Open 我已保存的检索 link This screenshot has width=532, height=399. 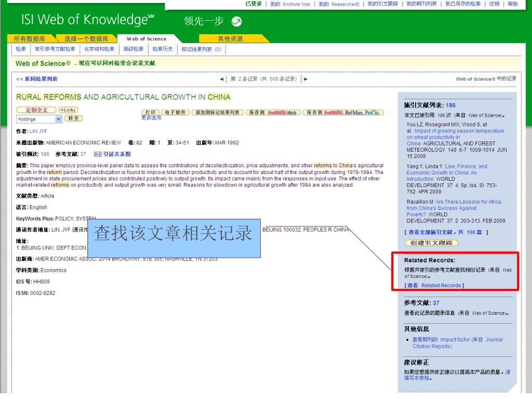[x=463, y=4]
